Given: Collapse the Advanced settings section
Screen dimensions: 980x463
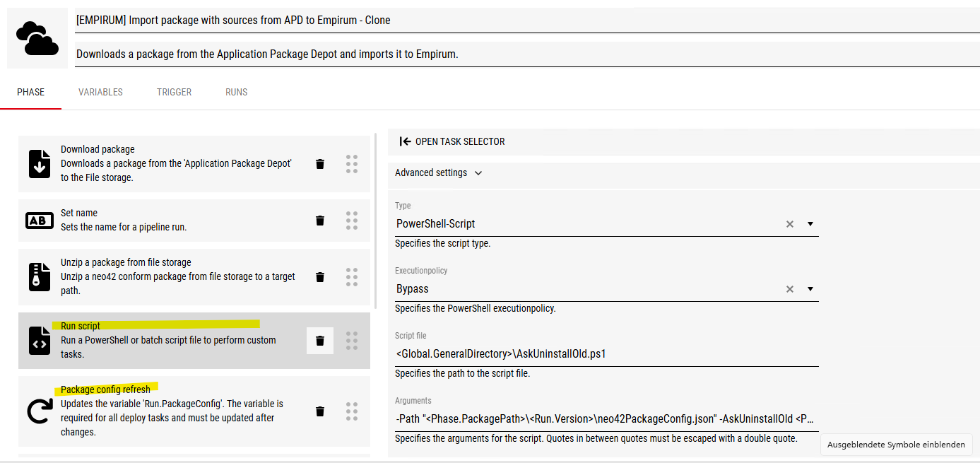Looking at the screenshot, I should [x=439, y=172].
